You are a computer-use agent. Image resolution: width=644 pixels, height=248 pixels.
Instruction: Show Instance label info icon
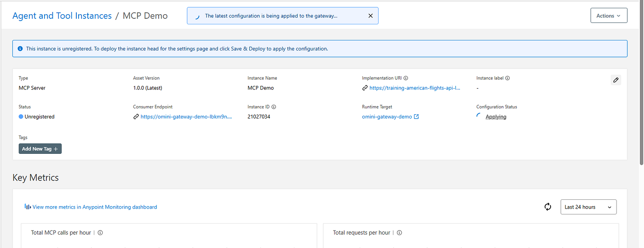(507, 78)
